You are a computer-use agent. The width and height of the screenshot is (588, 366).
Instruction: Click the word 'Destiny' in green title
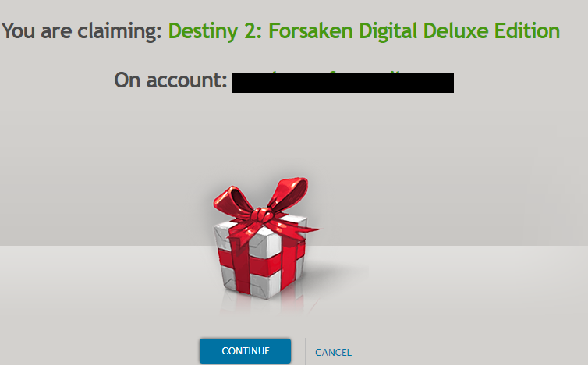203,31
